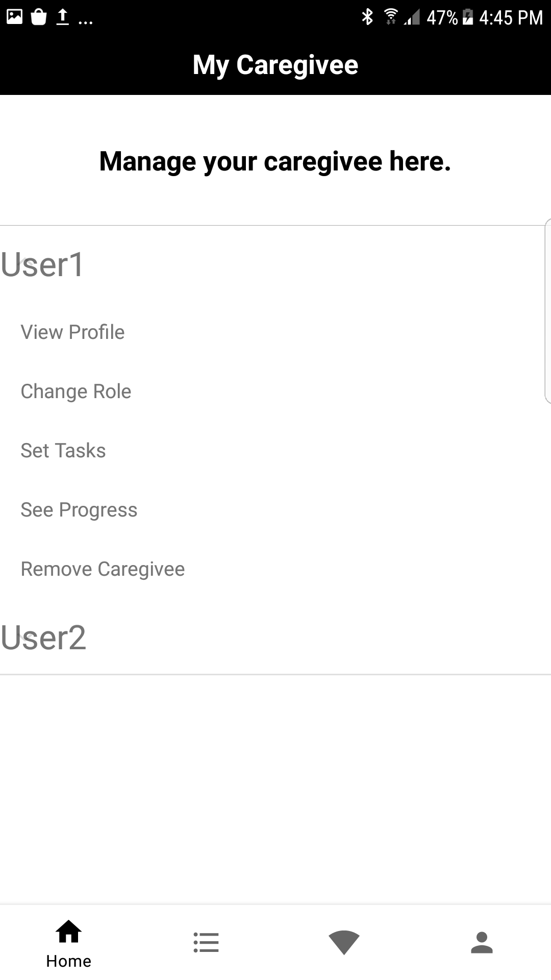
Task: Tap Remove Caregivee under User1
Action: pos(103,569)
